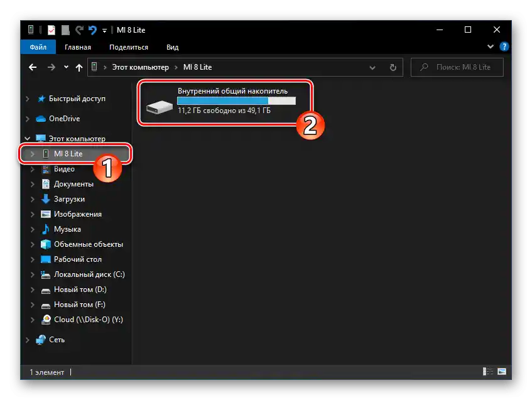Open Объемные объекты in the tree
Viewport: 532px width, 400px height.
[88, 244]
